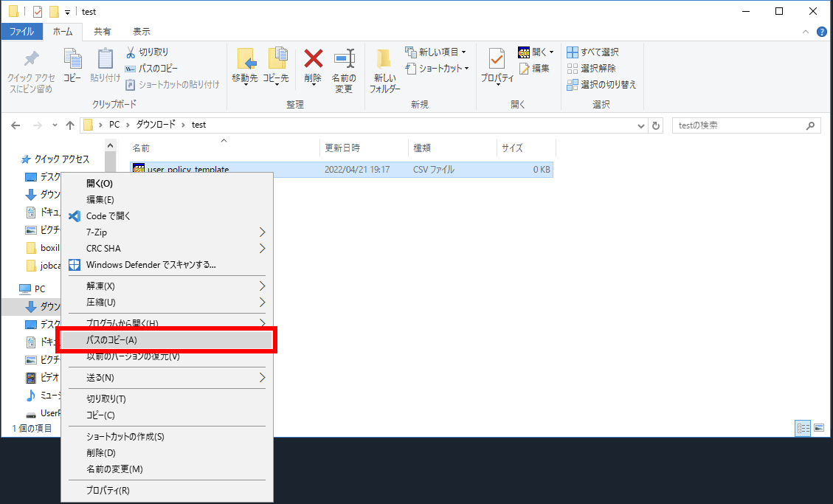Image resolution: width=833 pixels, height=504 pixels.
Task: Click 名前の変更 rename ribbon icon
Action: (344, 71)
